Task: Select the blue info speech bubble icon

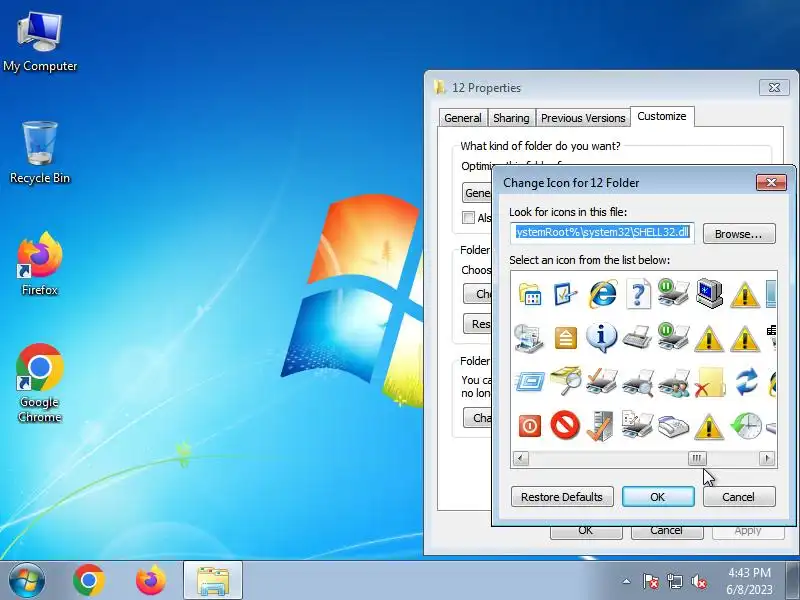Action: (x=601, y=338)
